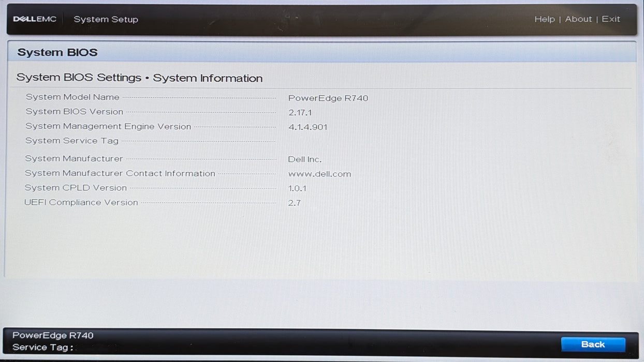Click the System Setup title text

click(x=106, y=19)
